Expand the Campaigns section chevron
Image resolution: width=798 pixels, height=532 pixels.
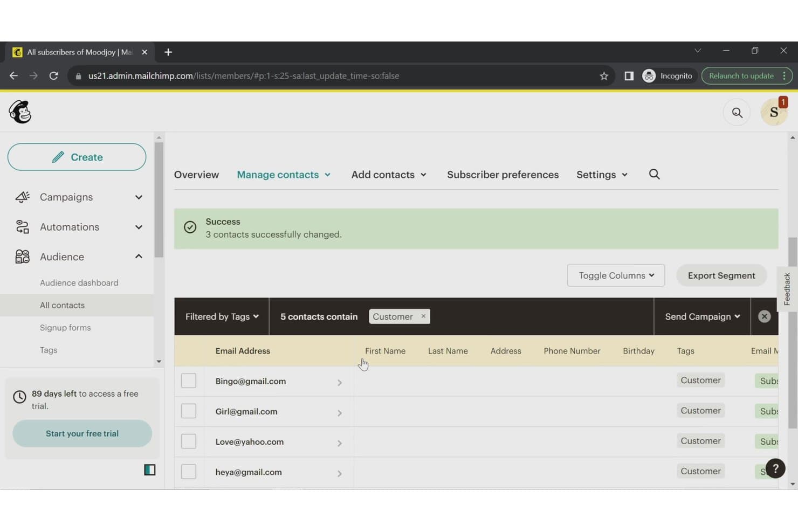139,197
